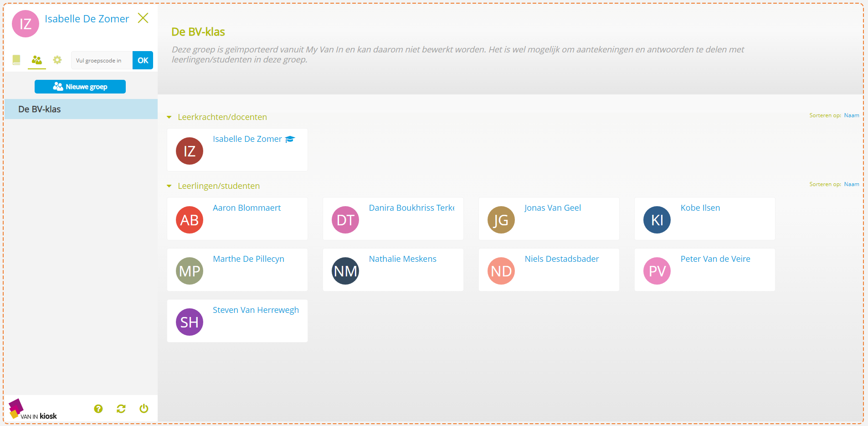Viewport: 868px width, 426px height.
Task: Click the IZ teacher avatar
Action: click(190, 151)
